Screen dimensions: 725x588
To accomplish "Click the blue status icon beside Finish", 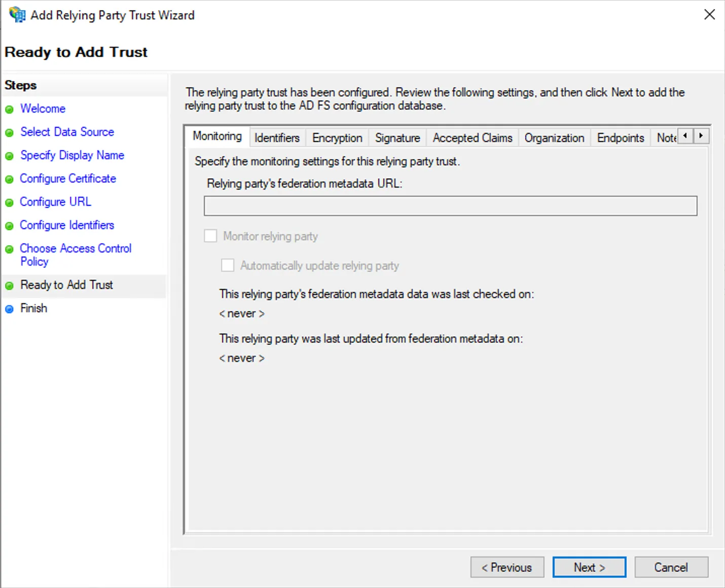I will click(10, 308).
